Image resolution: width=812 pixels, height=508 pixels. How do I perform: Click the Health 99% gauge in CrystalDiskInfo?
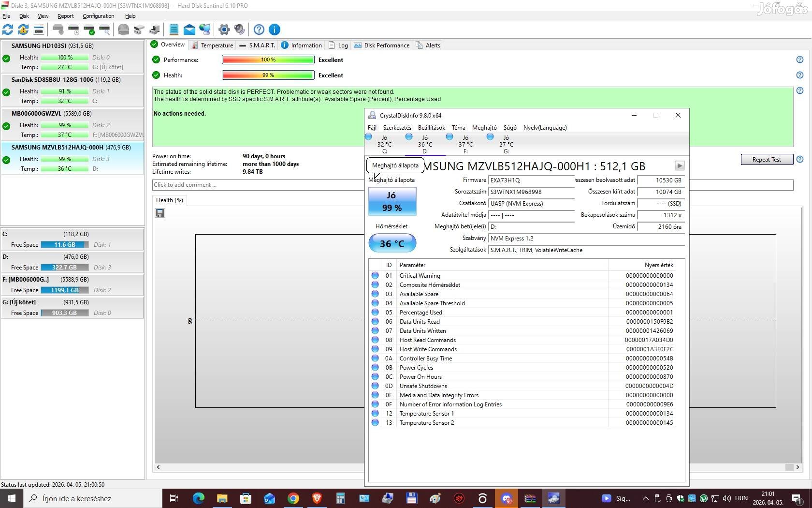[x=392, y=201]
